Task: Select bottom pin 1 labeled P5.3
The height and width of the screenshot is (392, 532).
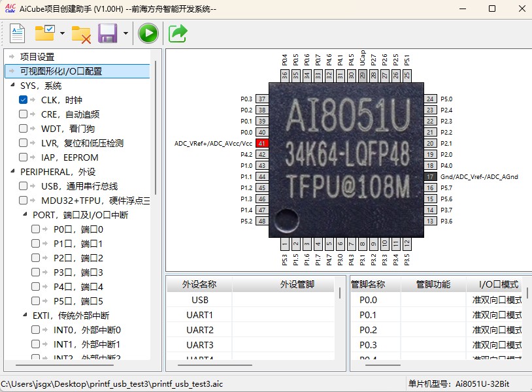Action: click(x=285, y=244)
